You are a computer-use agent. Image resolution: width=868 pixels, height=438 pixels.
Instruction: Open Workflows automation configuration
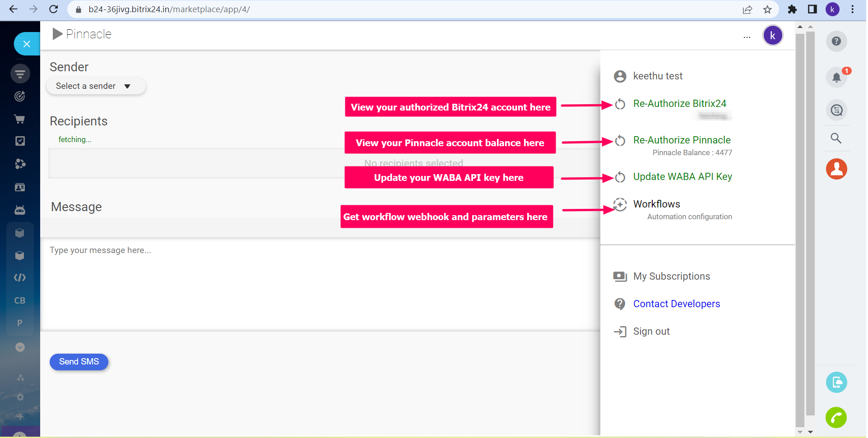(x=656, y=204)
